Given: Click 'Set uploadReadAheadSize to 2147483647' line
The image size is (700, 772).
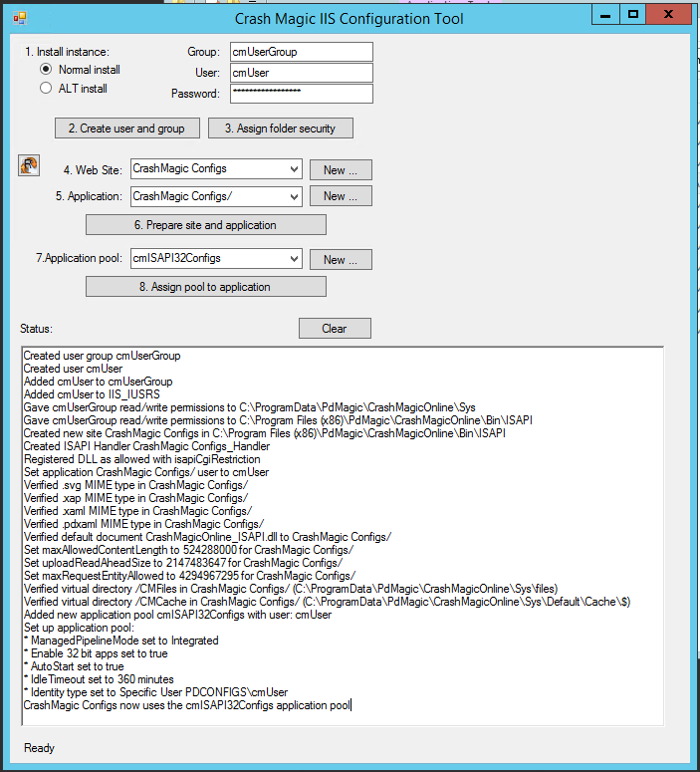Looking at the screenshot, I should (182, 562).
